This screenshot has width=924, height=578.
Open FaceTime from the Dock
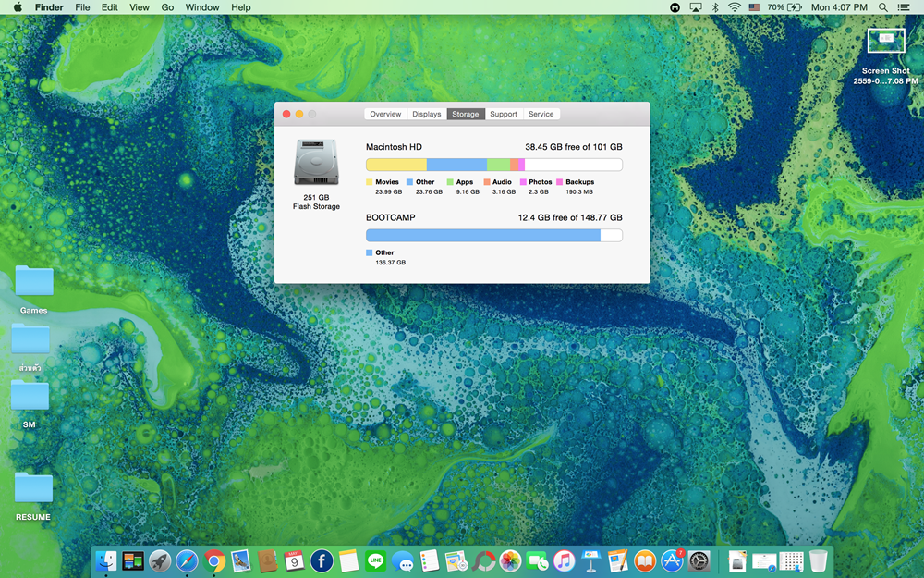538,561
